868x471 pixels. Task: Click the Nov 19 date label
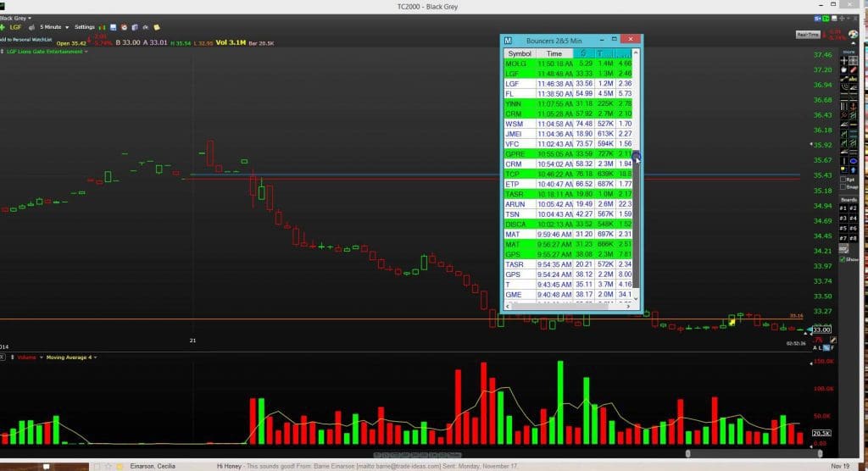click(x=840, y=466)
